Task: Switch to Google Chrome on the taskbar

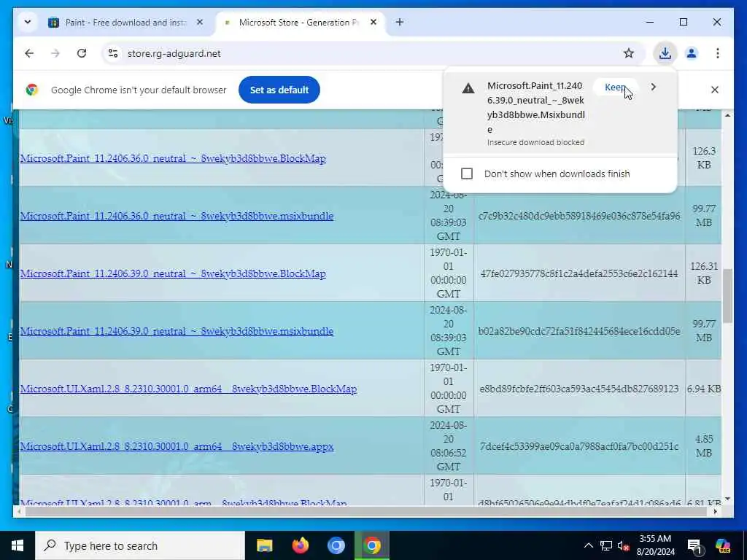Action: click(371, 545)
